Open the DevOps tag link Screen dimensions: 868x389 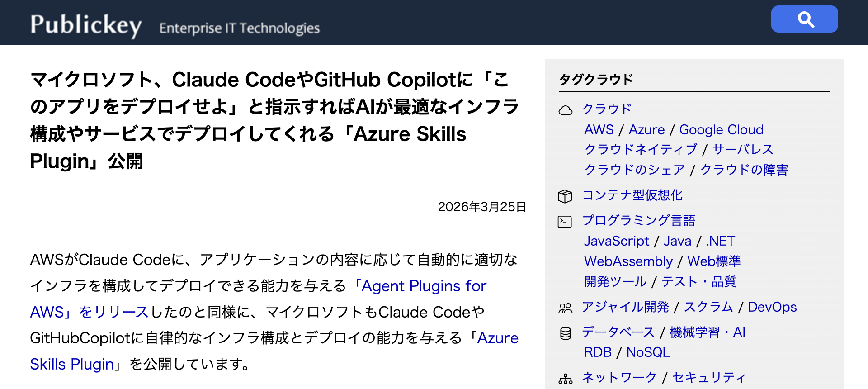(772, 307)
